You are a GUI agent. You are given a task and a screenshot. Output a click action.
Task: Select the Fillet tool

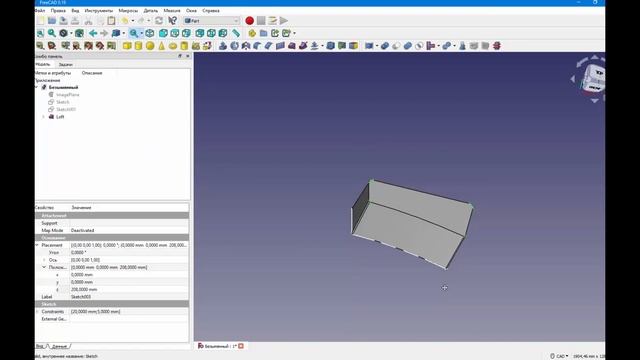[257, 46]
